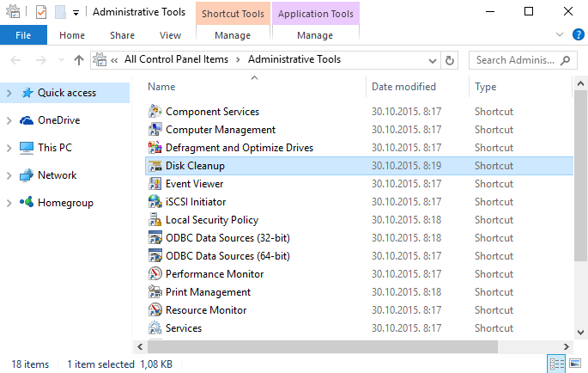Switch to the large icons view toggle
The width and height of the screenshot is (588, 373).
coord(575,364)
